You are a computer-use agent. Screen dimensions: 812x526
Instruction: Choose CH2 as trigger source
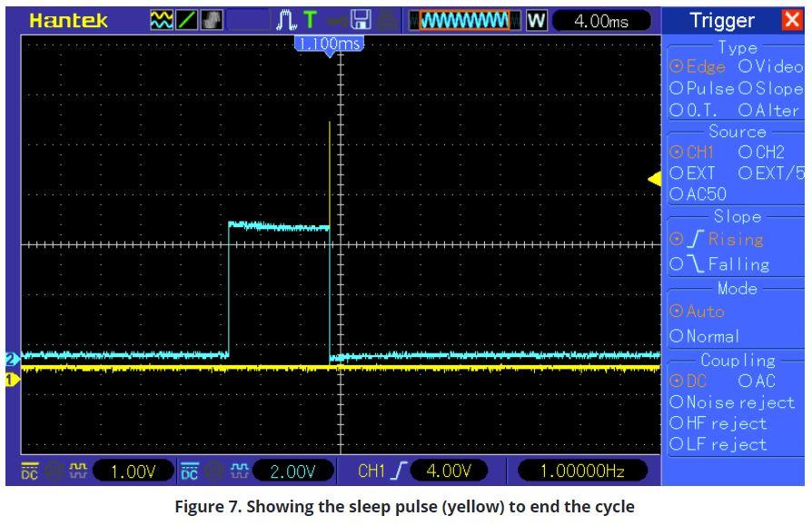tap(761, 153)
